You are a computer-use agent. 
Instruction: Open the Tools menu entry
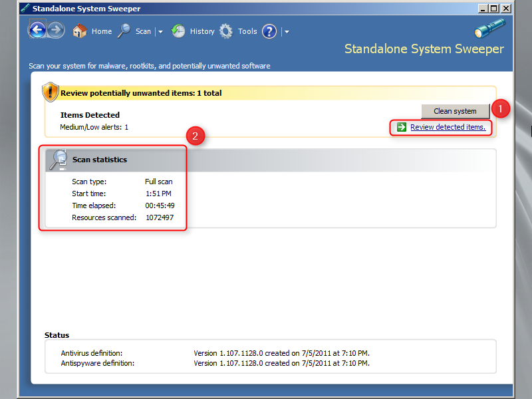click(x=247, y=31)
